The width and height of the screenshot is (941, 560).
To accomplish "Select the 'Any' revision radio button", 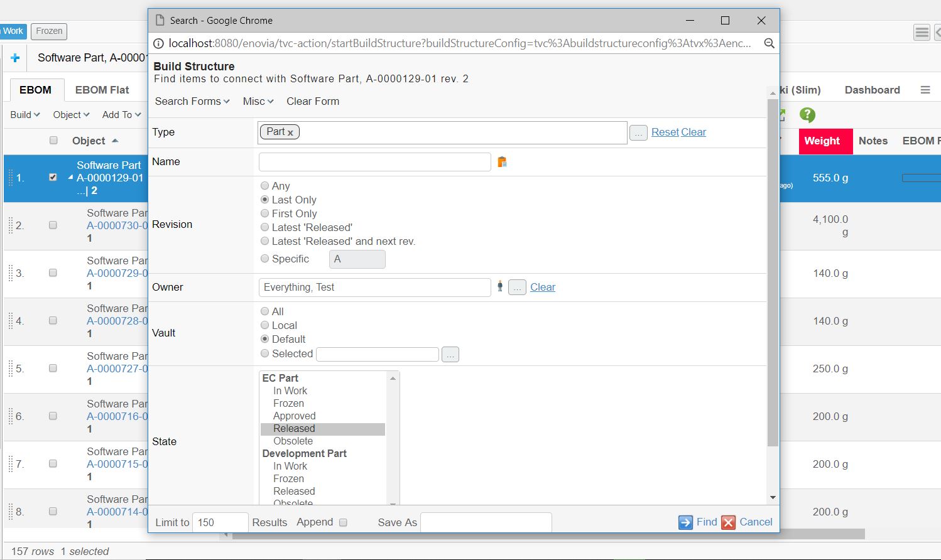I will (x=264, y=186).
